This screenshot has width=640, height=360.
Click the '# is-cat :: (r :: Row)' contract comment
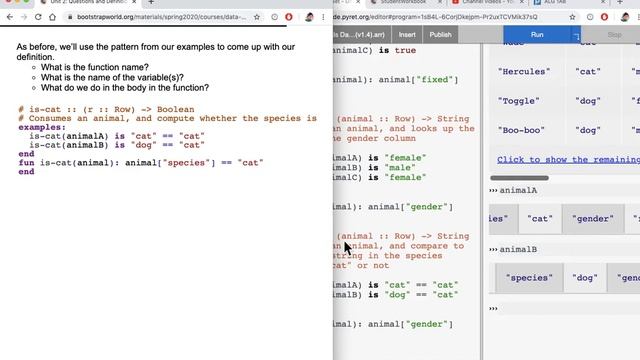pyautogui.click(x=106, y=109)
